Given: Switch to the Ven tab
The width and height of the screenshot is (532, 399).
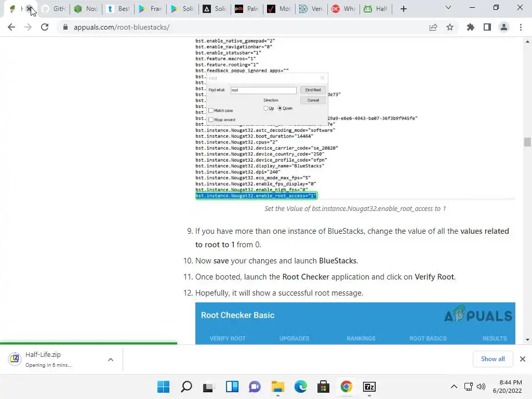Looking at the screenshot, I should coord(312,9).
